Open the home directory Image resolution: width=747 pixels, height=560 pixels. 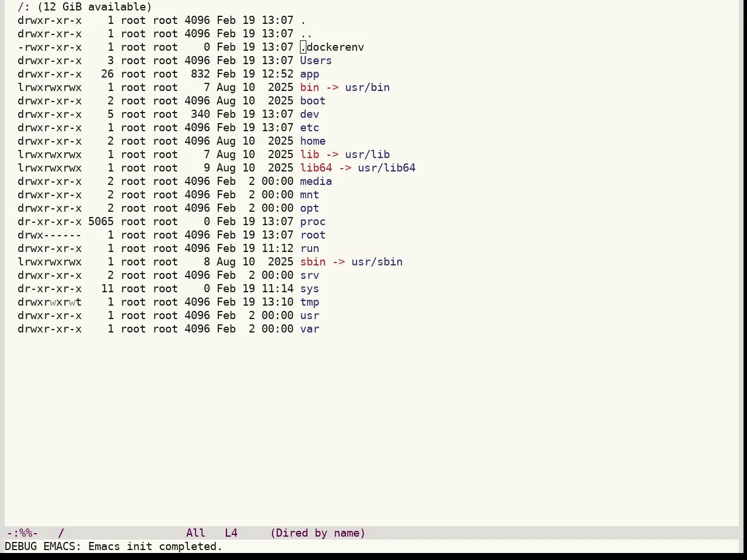point(313,141)
